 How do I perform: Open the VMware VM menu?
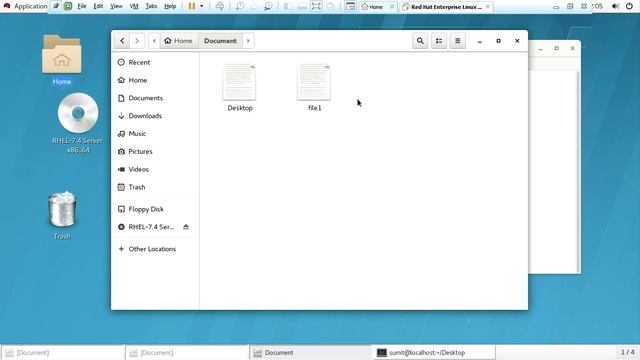click(x=134, y=6)
